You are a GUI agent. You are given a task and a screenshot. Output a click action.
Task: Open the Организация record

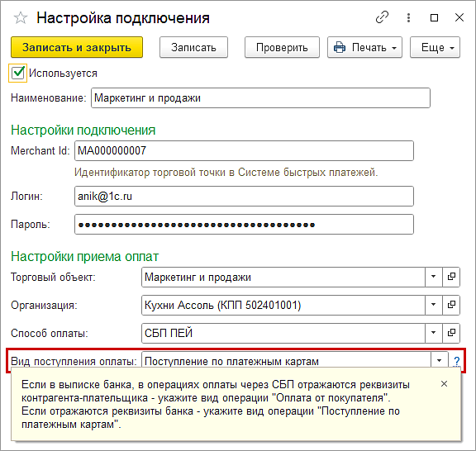(x=451, y=305)
